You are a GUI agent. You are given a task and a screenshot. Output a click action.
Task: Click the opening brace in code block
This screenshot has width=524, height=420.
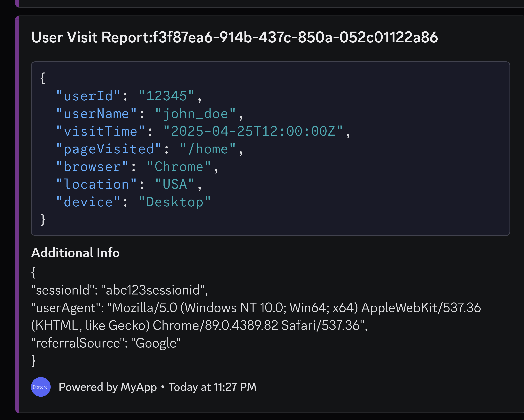tap(43, 78)
